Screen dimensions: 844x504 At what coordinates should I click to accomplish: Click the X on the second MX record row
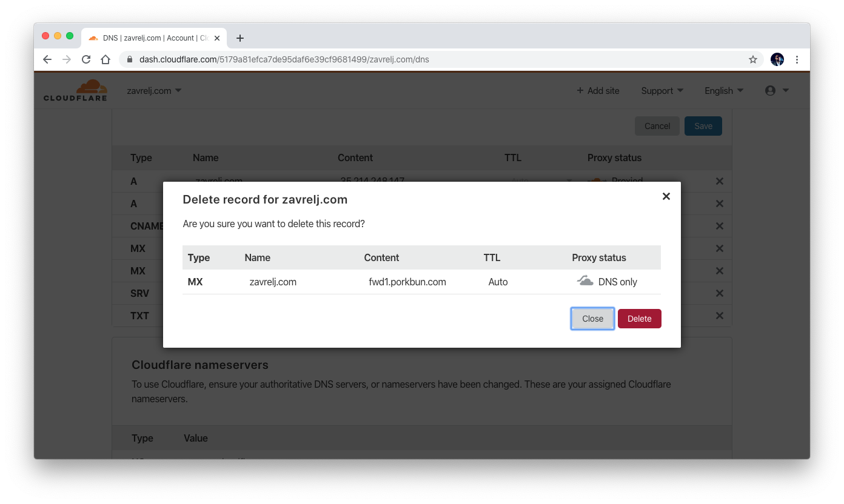tap(720, 271)
